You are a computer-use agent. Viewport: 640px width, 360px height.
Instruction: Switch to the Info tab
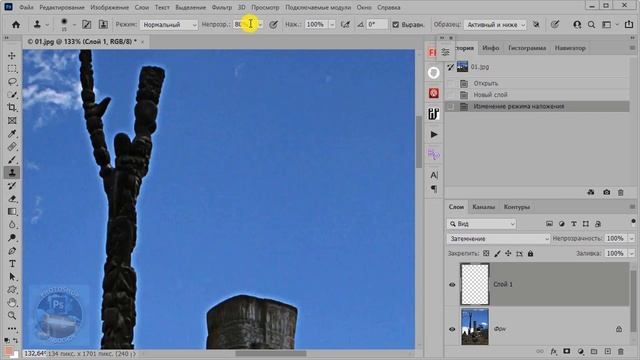[x=491, y=48]
